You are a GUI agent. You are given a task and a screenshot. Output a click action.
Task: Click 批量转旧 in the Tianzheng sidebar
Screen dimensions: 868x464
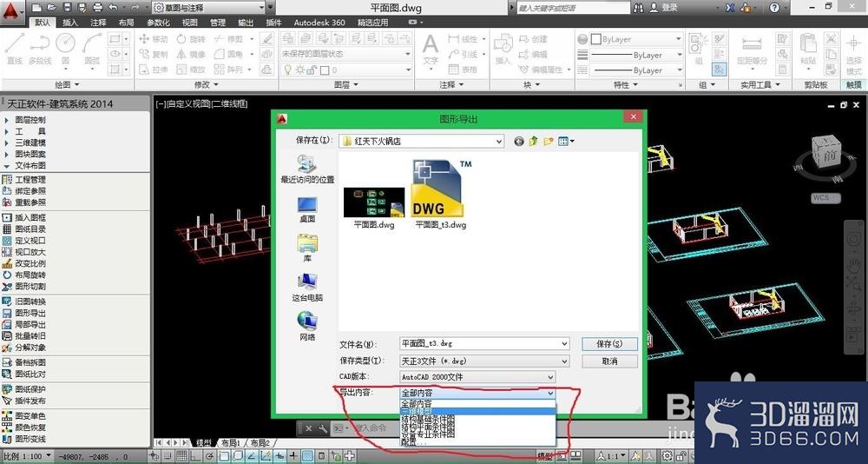[x=24, y=336]
